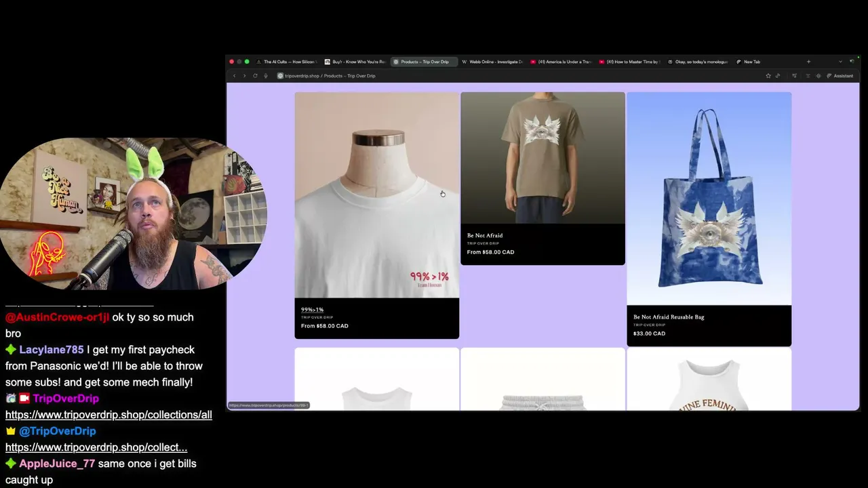Screen dimensions: 868x488
Task: Open the 'America Is Under a Trance' tab
Action: (x=561, y=62)
